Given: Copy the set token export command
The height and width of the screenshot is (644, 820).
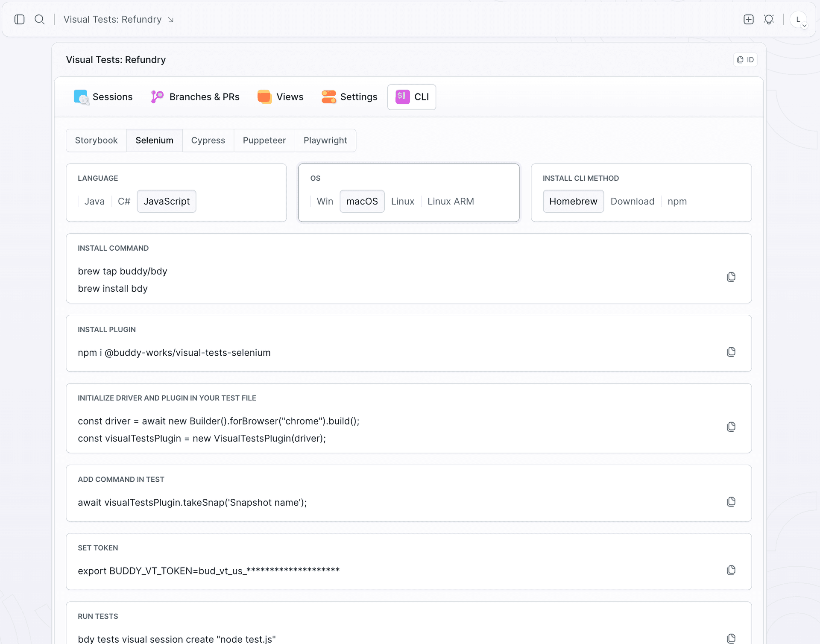Looking at the screenshot, I should click(x=731, y=570).
